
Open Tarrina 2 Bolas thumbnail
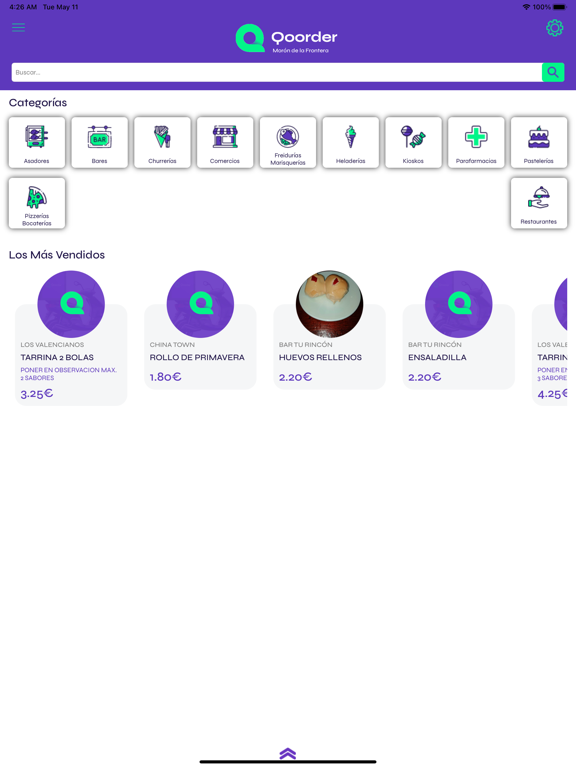[71, 304]
